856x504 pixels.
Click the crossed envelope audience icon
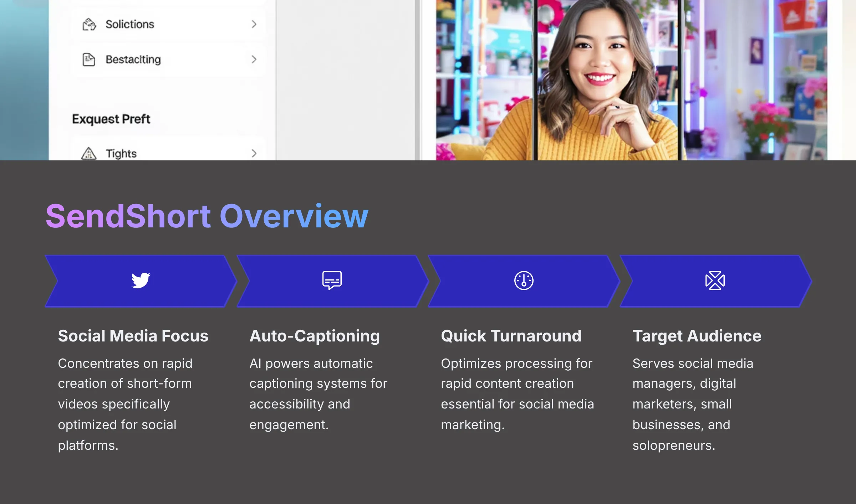715,281
